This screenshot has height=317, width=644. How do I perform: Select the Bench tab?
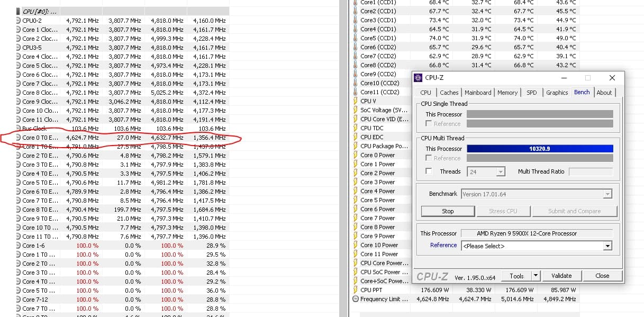click(x=582, y=92)
